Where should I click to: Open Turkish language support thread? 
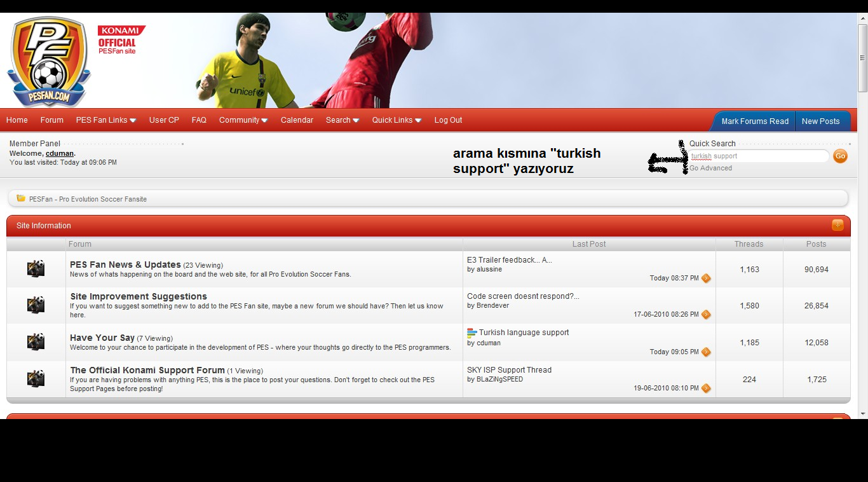(x=524, y=333)
